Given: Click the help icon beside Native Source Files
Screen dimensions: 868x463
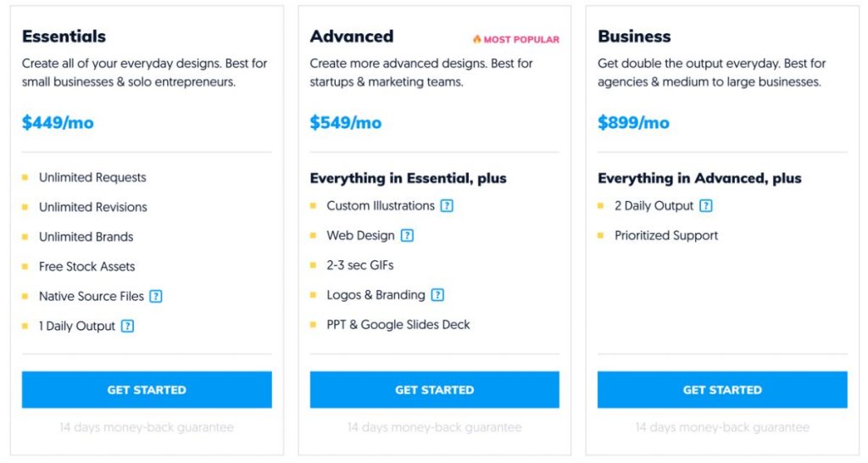Looking at the screenshot, I should pyautogui.click(x=156, y=296).
